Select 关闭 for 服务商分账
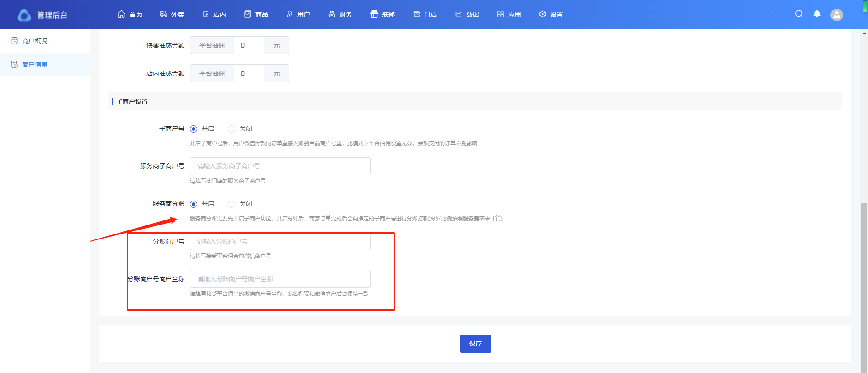 coord(231,204)
